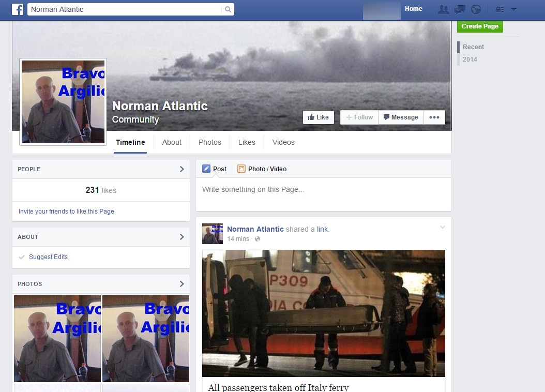545x392 pixels.
Task: Open privacy shortcuts lock icon
Action: coord(499,10)
